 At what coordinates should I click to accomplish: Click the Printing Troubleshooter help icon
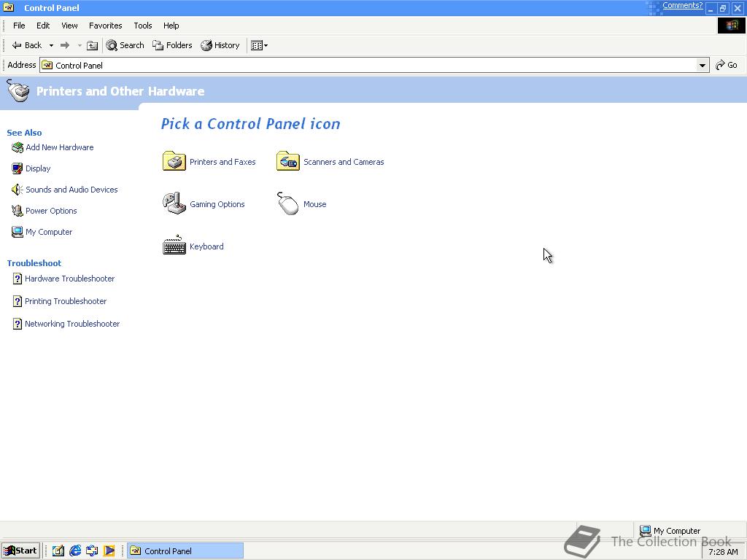click(x=18, y=301)
